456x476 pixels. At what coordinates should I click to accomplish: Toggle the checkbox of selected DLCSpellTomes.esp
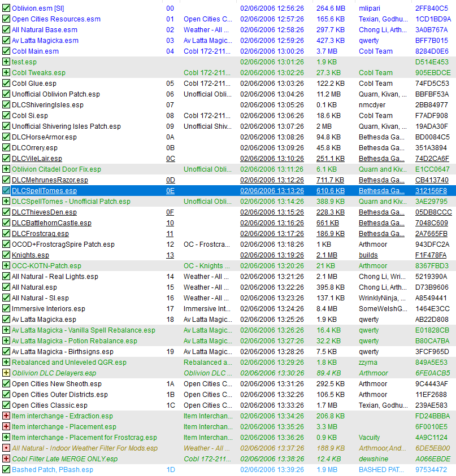click(x=6, y=191)
